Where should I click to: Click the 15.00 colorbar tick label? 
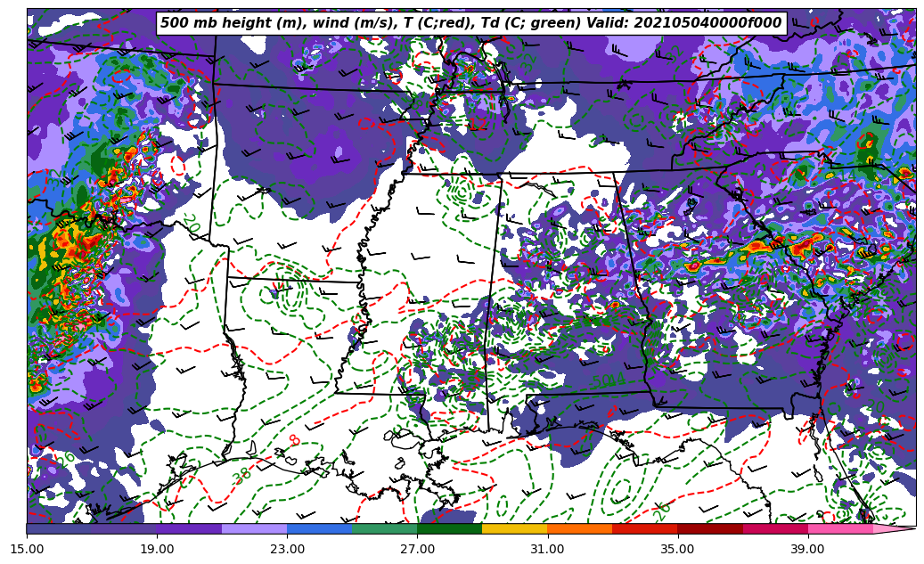coord(27,549)
